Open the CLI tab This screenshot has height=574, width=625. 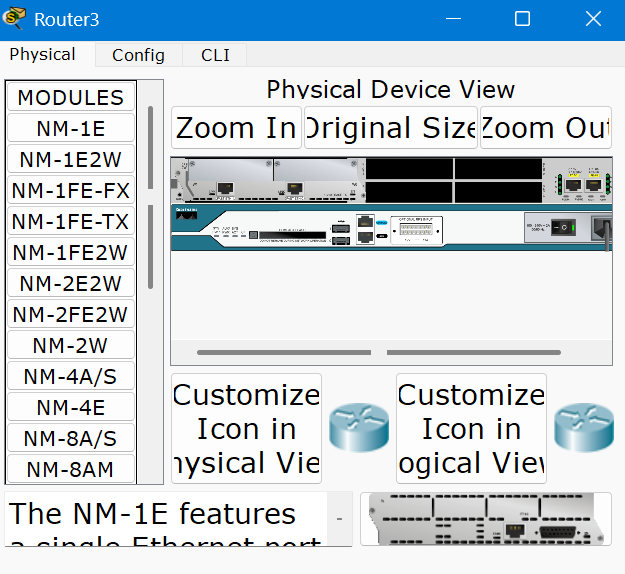coord(214,55)
